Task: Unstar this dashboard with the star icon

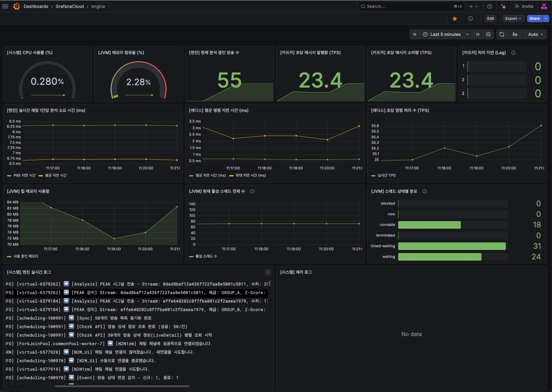Action: [x=455, y=19]
